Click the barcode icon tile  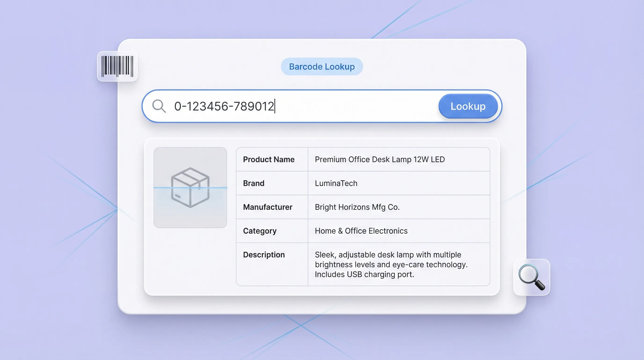117,66
